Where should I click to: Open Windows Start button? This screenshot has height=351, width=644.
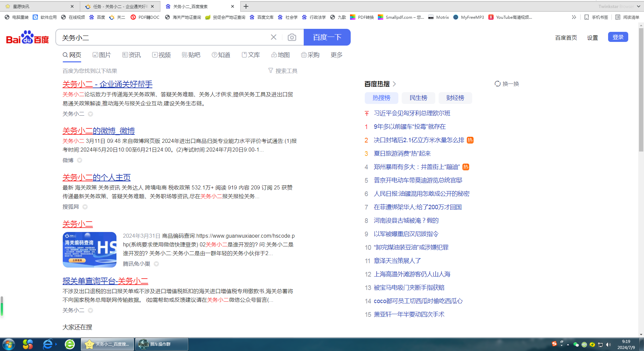point(8,344)
